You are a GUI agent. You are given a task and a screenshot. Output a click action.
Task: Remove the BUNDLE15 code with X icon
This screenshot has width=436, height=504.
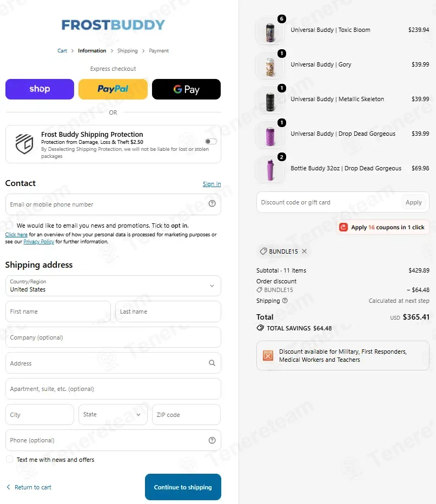(x=305, y=251)
